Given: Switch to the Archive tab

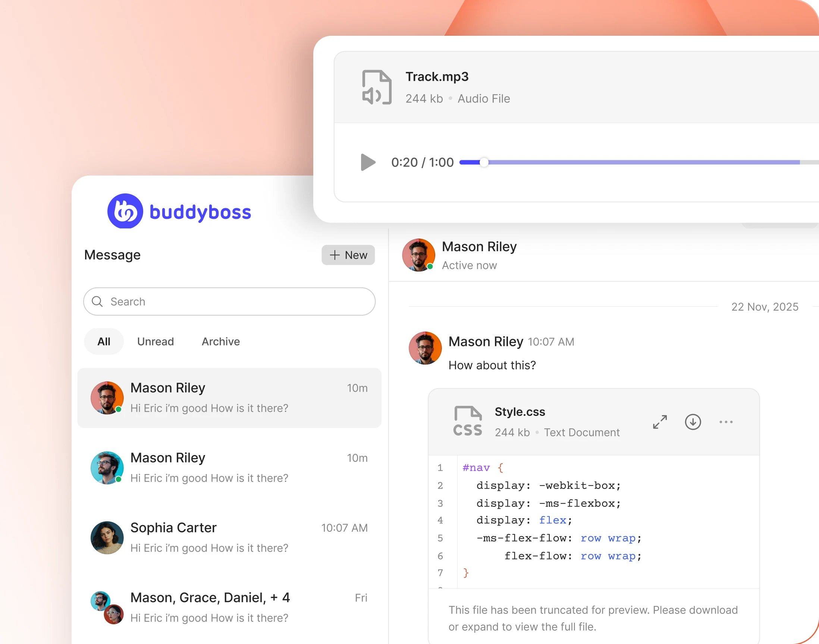Looking at the screenshot, I should pos(221,341).
